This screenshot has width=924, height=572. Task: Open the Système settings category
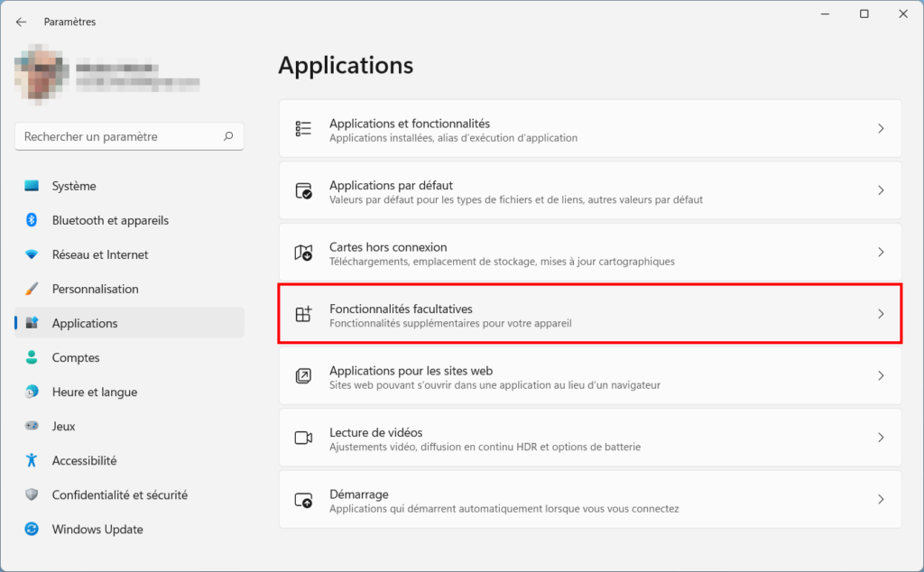pyautogui.click(x=129, y=186)
